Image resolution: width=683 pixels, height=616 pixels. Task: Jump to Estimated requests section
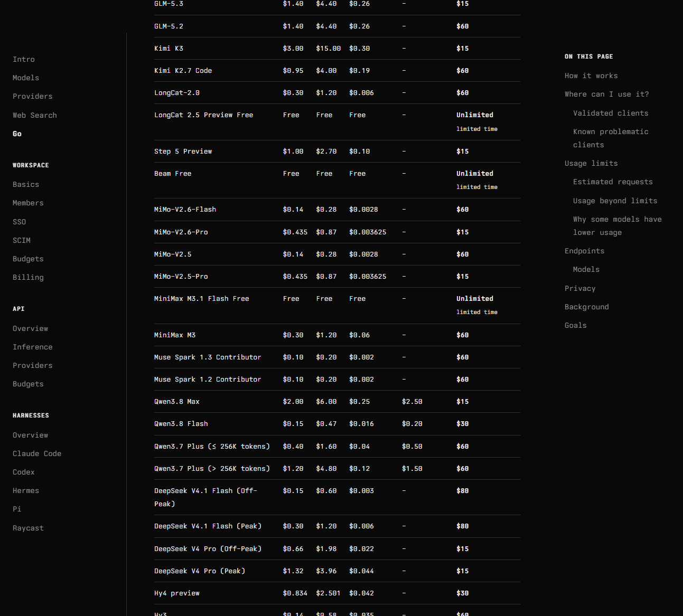(x=613, y=182)
